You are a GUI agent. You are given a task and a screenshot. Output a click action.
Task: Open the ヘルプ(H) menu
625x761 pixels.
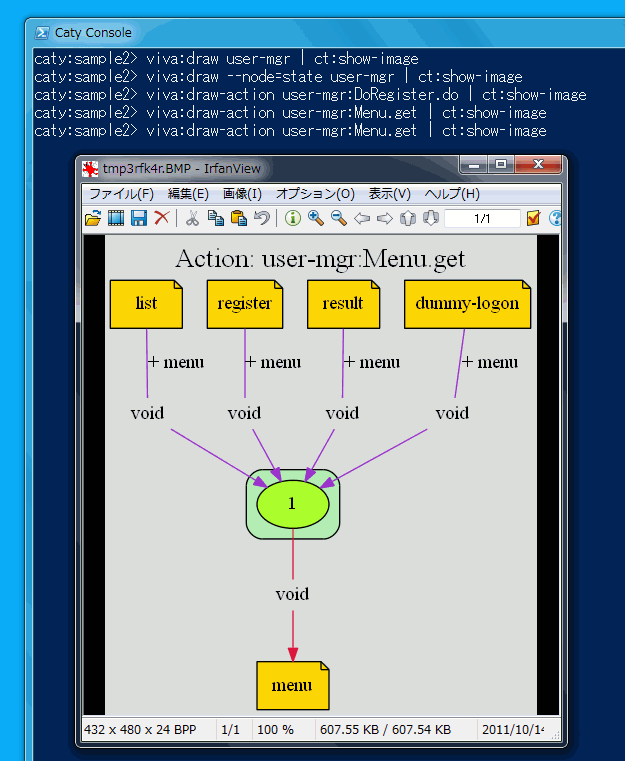pos(452,194)
